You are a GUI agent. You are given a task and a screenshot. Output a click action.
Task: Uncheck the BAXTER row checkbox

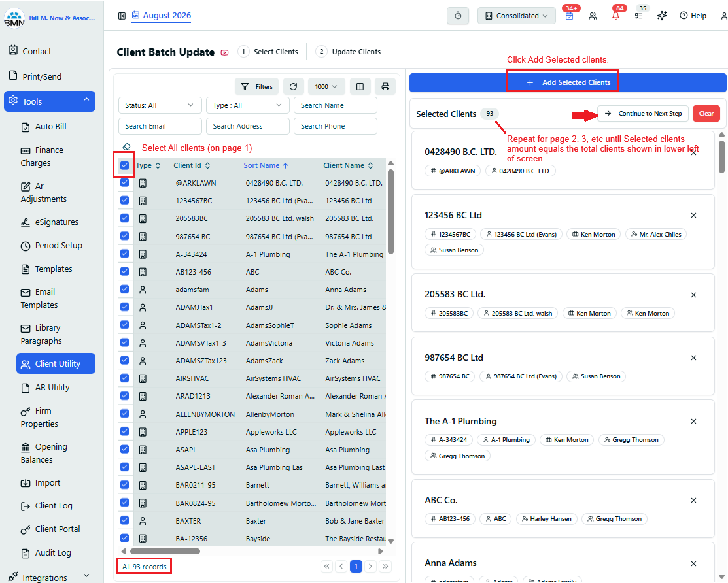pos(124,520)
